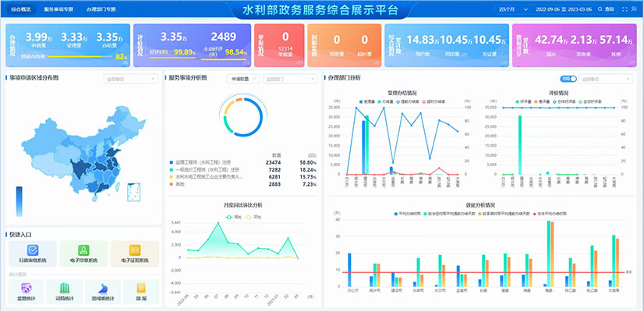
Task: Open 全部事项 dropdown in 事项申请区域分布图
Action: tap(130, 79)
